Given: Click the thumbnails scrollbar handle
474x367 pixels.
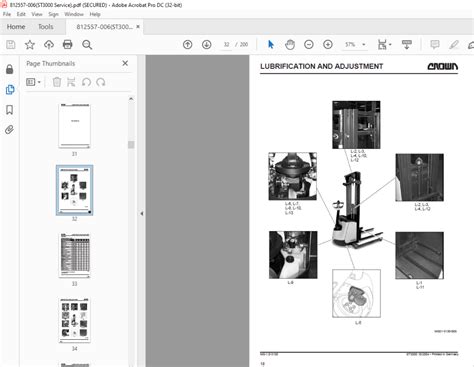Looking at the screenshot, I should click(x=131, y=144).
